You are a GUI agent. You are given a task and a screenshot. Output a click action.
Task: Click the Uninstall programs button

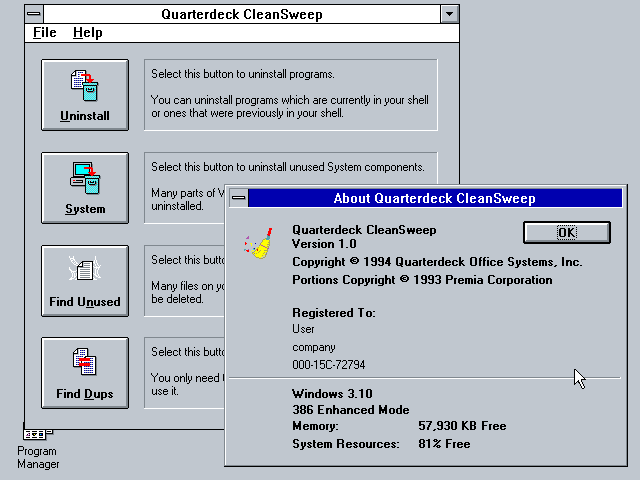[x=85, y=95]
